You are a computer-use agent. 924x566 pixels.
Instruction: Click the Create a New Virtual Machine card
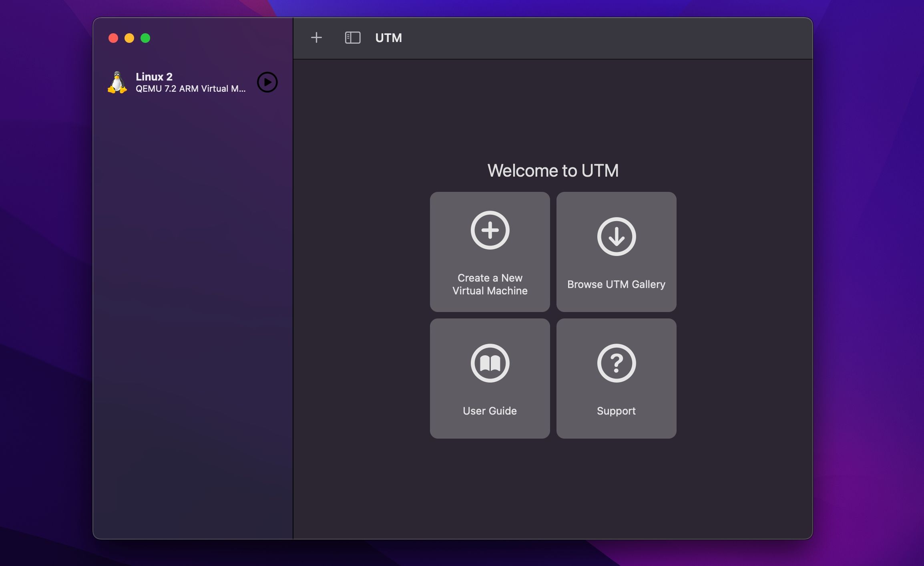point(490,252)
